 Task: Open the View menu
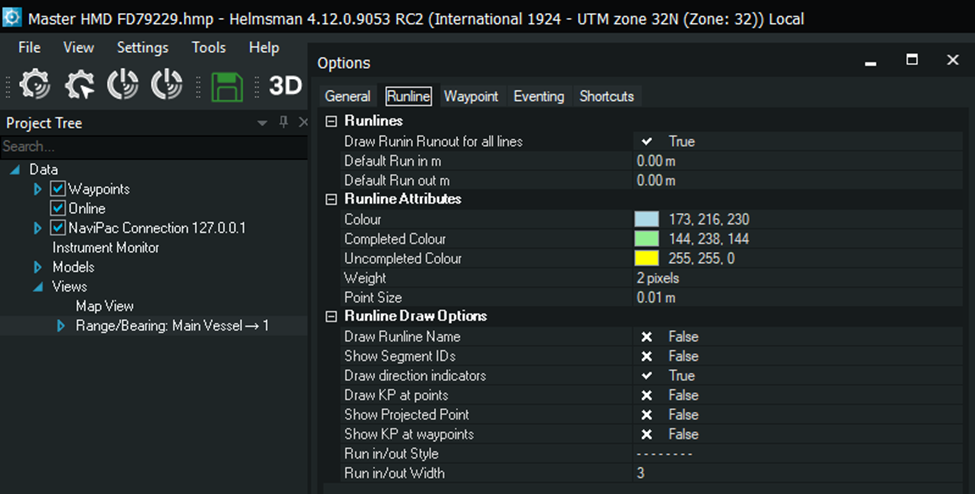coord(78,47)
